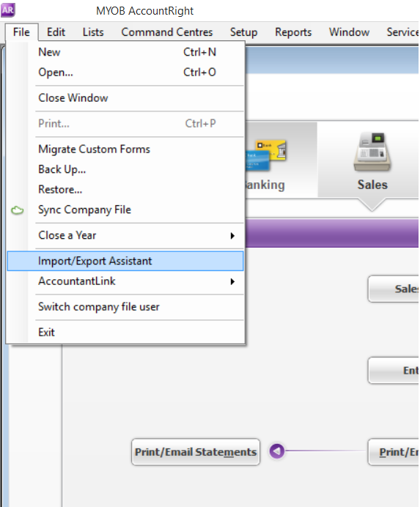Image resolution: width=420 pixels, height=507 pixels.
Task: Open the Lists menu
Action: pos(93,32)
